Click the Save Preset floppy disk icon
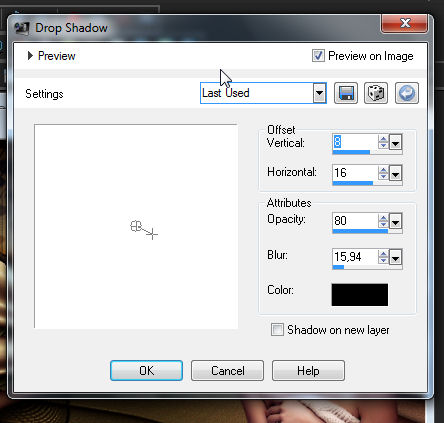 pyautogui.click(x=346, y=93)
